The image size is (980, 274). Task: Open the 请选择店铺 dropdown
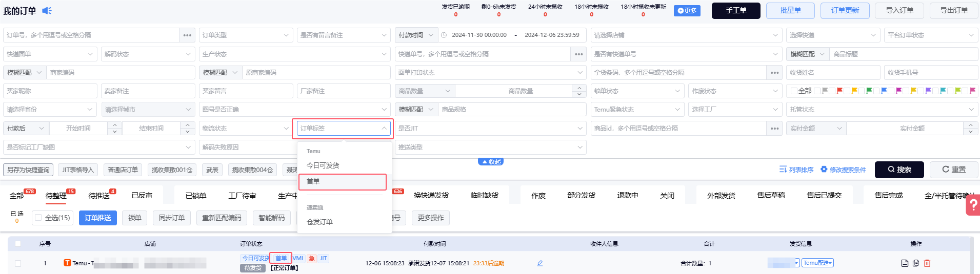pos(686,35)
